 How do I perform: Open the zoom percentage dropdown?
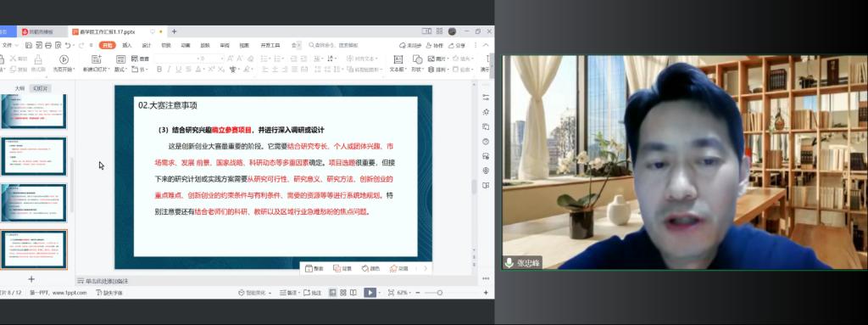pos(404,292)
